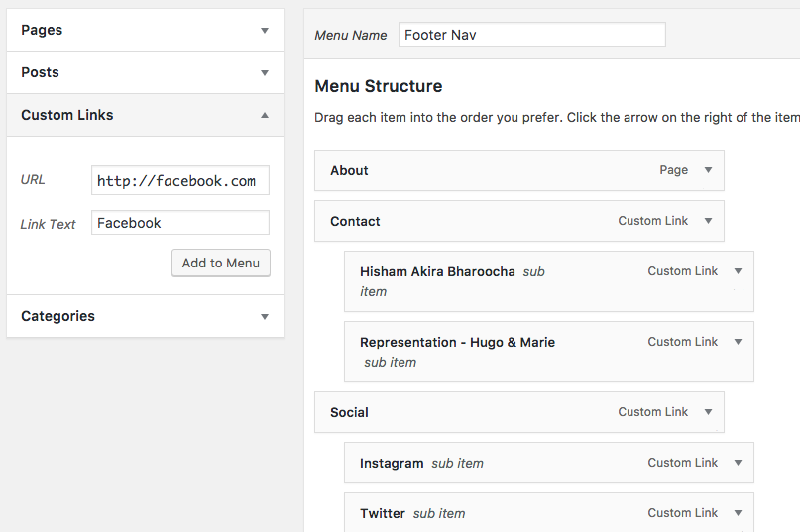800x532 pixels.
Task: Expand Representation - Hugo & Marie item arrow
Action: (738, 342)
